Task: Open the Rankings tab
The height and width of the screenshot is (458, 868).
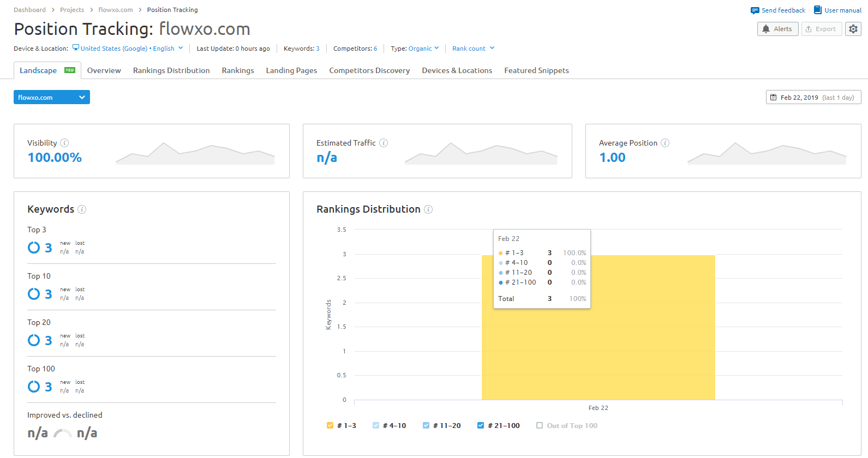Action: click(x=238, y=70)
